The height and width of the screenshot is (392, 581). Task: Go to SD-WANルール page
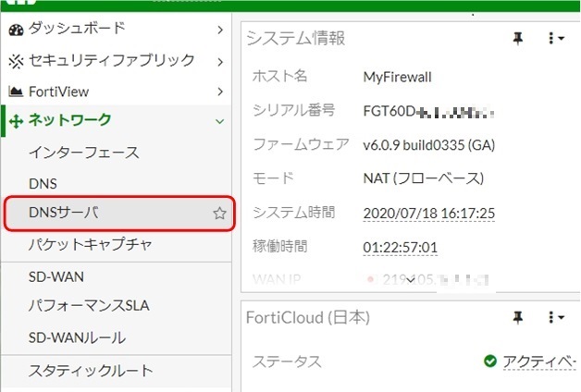tap(78, 337)
